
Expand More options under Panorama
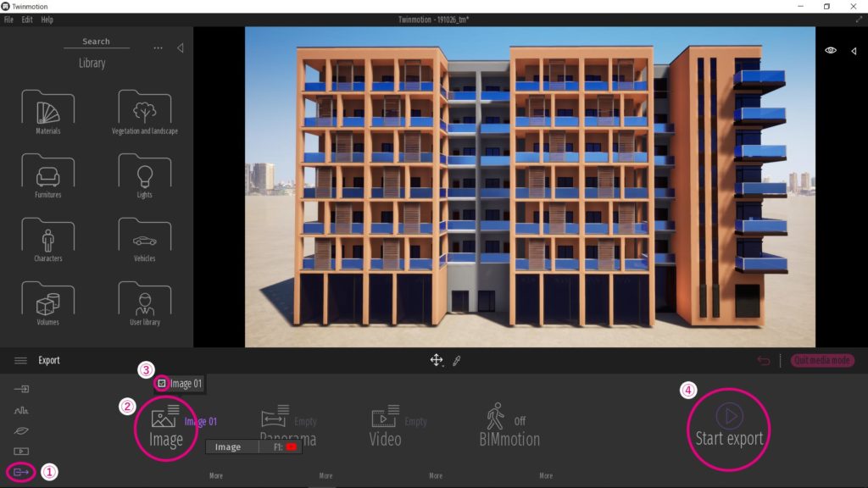[x=325, y=475]
